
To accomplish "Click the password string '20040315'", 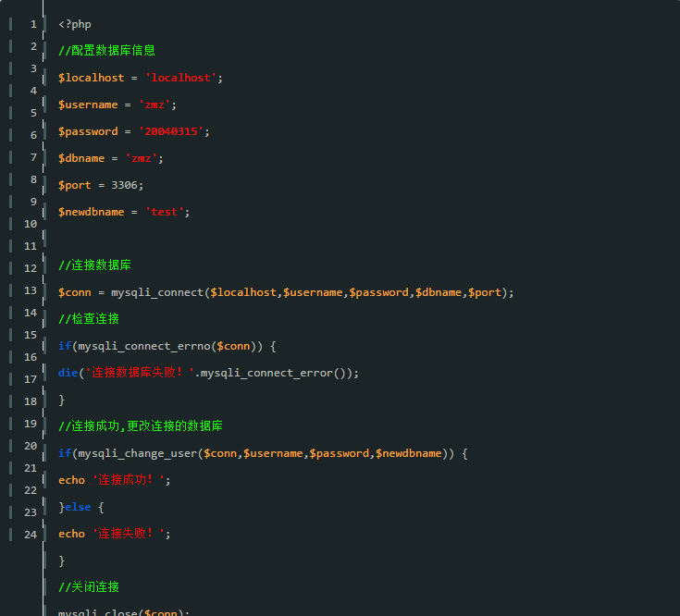I will click(171, 131).
